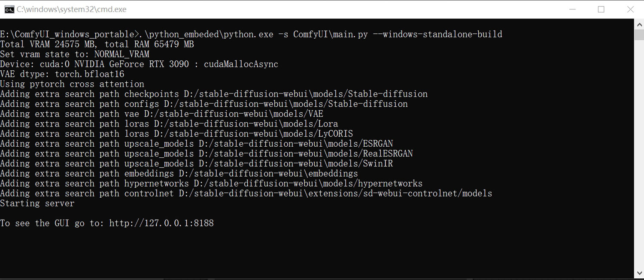Click the cmd.exe icon in title bar
This screenshot has height=280, width=644.
(x=9, y=9)
